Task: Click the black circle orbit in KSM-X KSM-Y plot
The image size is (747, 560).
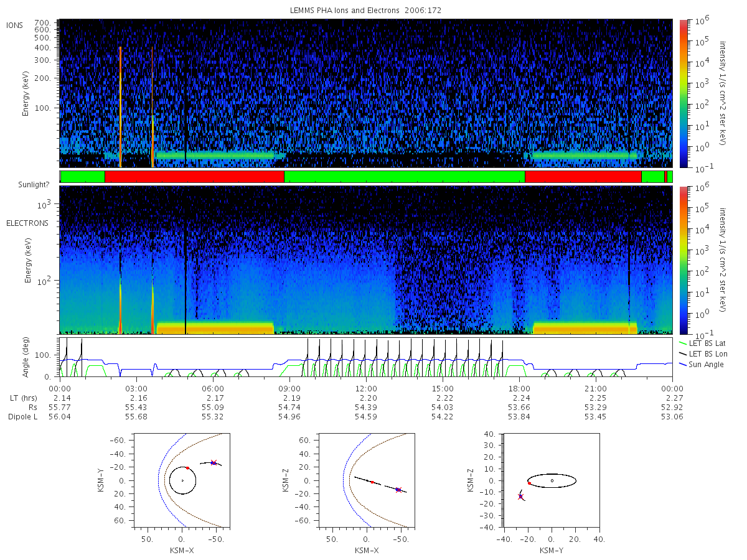Action: (x=182, y=480)
